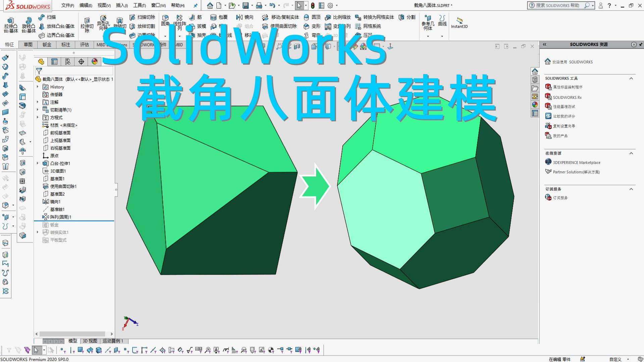Screen dimensions: 644x362
Task: Select the Wrap (包覆) tool
Action: [219, 17]
